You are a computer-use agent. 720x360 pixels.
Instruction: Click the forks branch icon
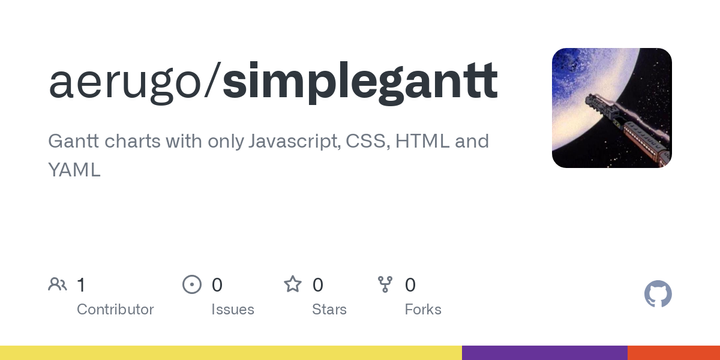point(385,284)
